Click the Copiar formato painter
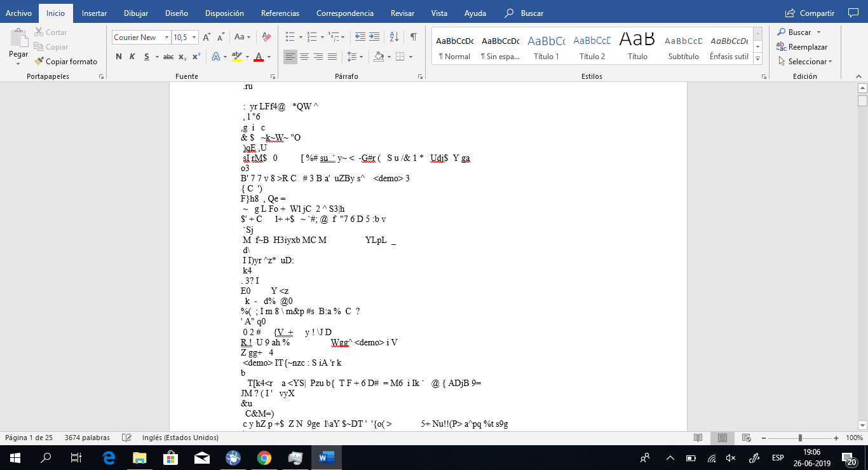868x470 pixels. [67, 62]
